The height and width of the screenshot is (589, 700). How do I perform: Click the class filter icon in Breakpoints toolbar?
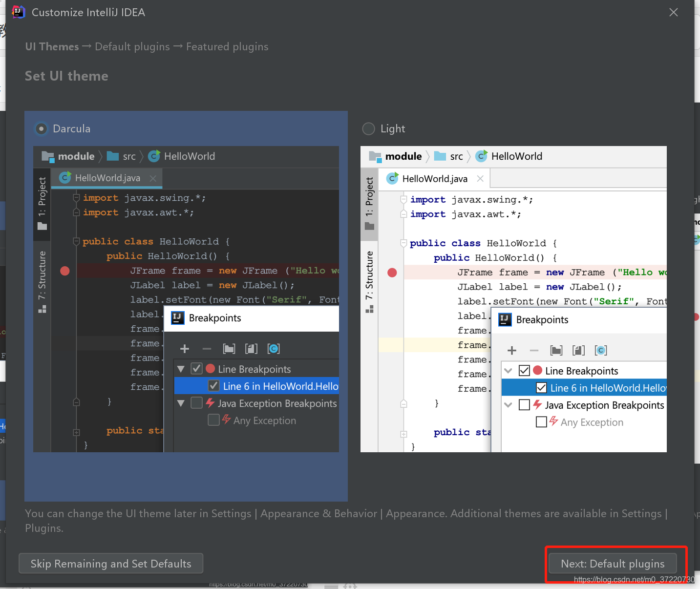(274, 349)
